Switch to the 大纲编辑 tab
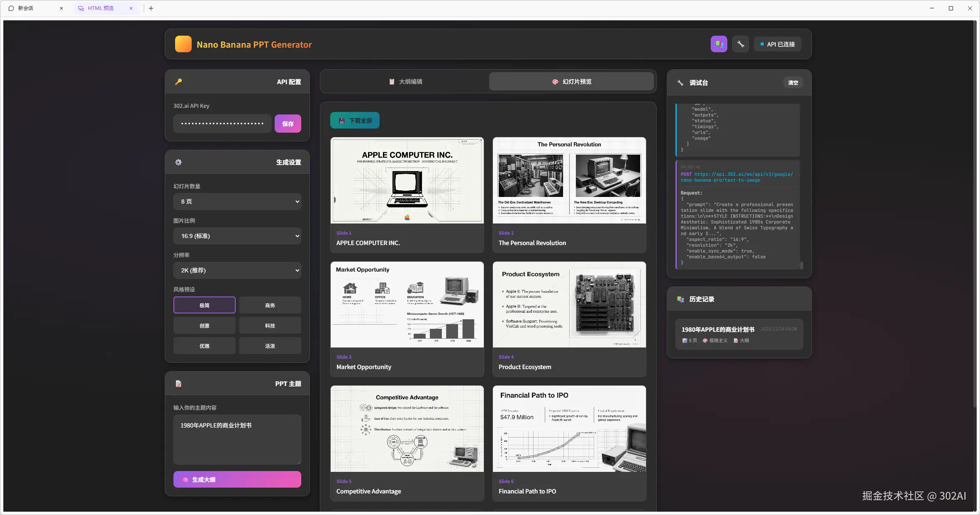The image size is (980, 515). (405, 82)
